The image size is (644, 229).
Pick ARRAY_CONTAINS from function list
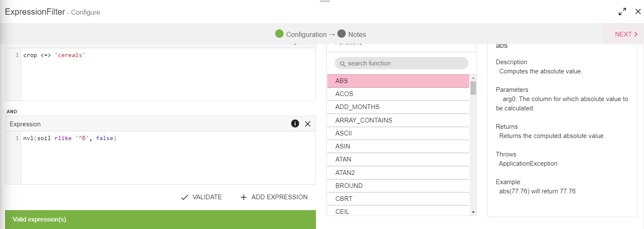tap(398, 120)
